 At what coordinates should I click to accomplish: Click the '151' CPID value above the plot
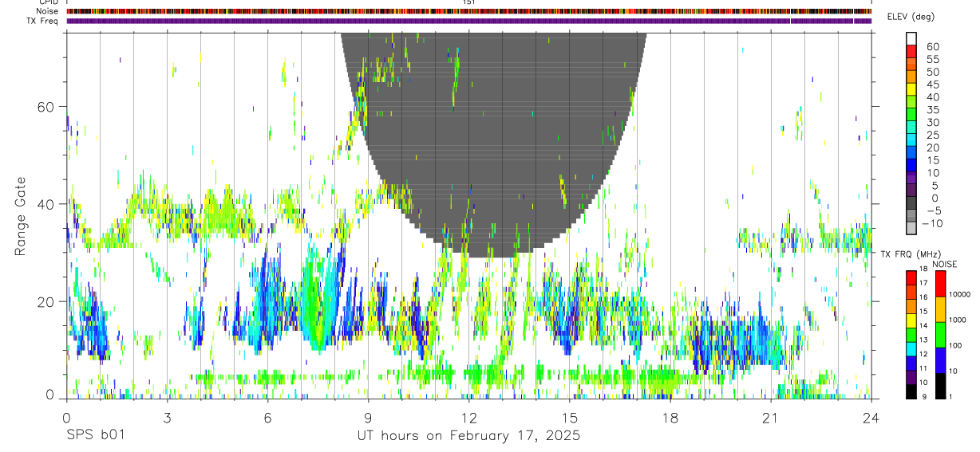pos(470,2)
